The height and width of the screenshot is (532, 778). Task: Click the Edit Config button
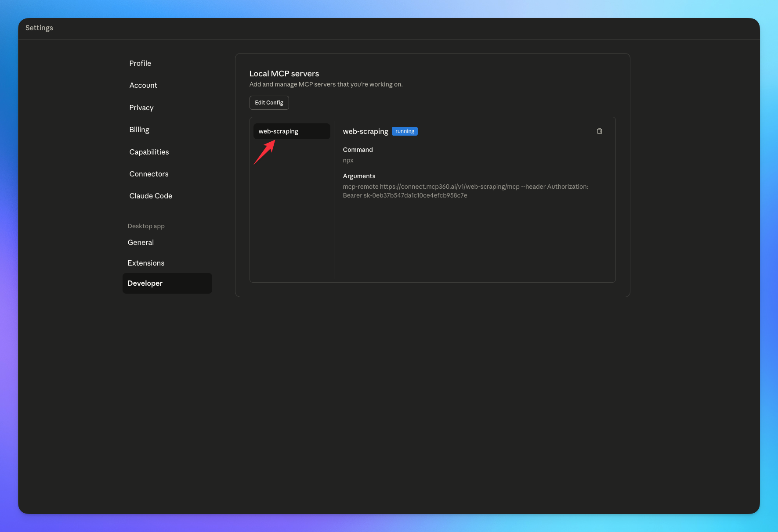click(269, 103)
